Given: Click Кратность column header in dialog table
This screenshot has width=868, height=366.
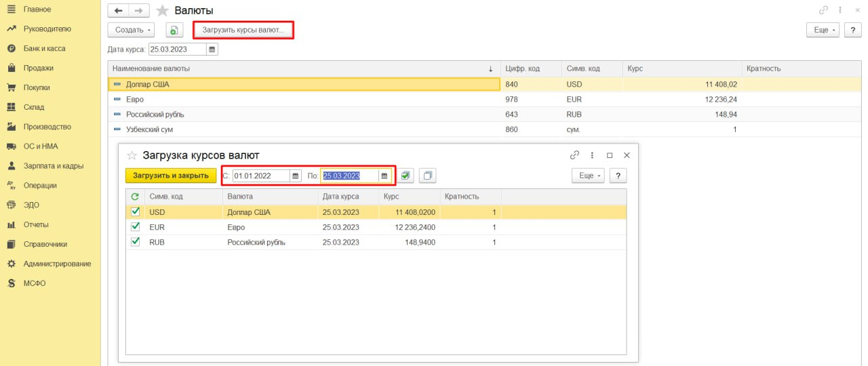Looking at the screenshot, I should (470, 197).
